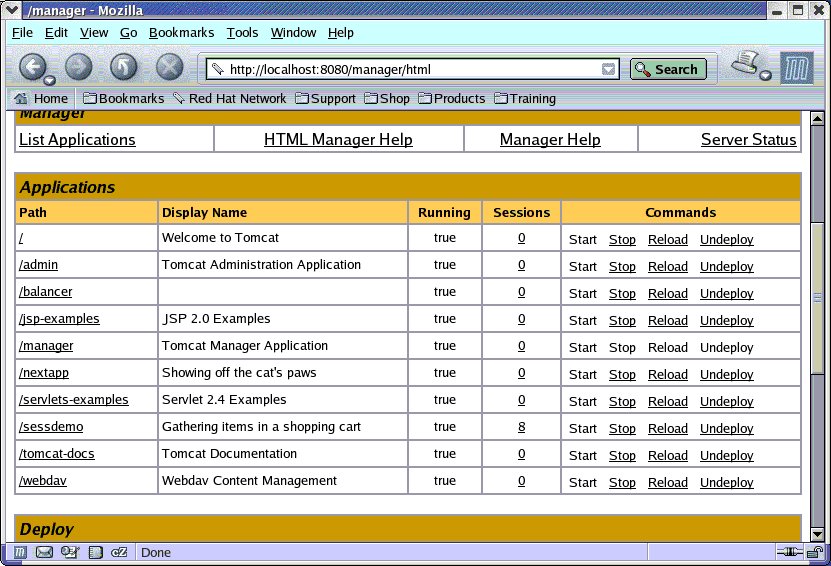
Task: Reload the /webdav application
Action: 668,483
